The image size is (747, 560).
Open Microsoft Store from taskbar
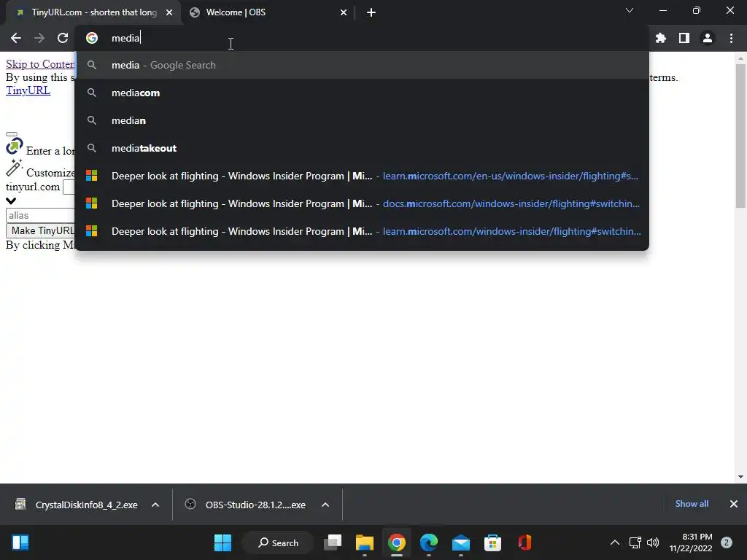492,542
